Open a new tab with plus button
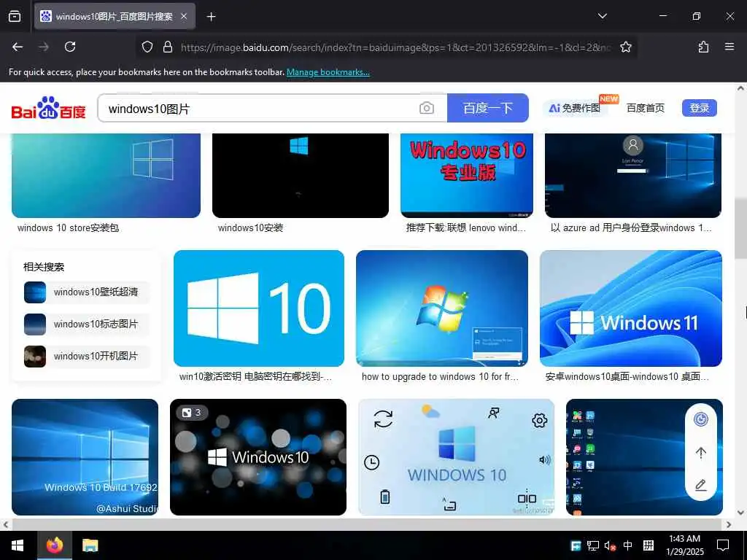The image size is (747, 560). click(211, 17)
